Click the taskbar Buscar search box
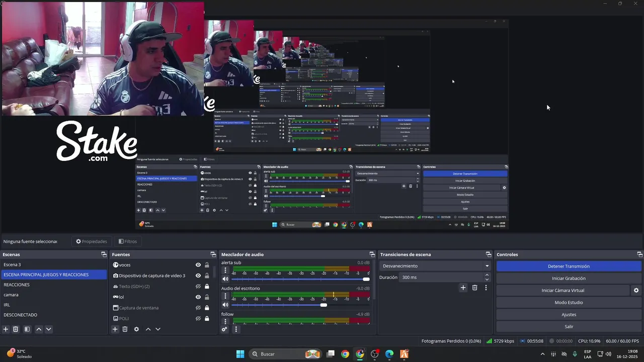Screen dimensions: 644x362 [285, 354]
